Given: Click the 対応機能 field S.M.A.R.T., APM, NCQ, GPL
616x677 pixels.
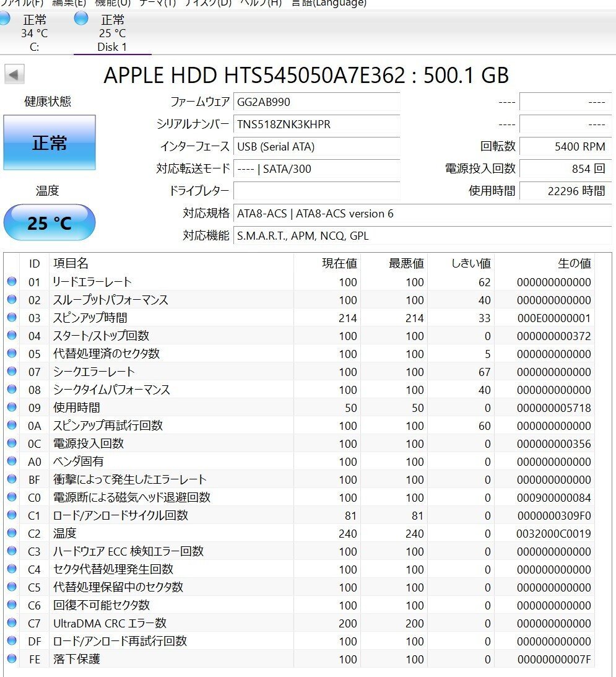Looking at the screenshot, I should click(423, 236).
